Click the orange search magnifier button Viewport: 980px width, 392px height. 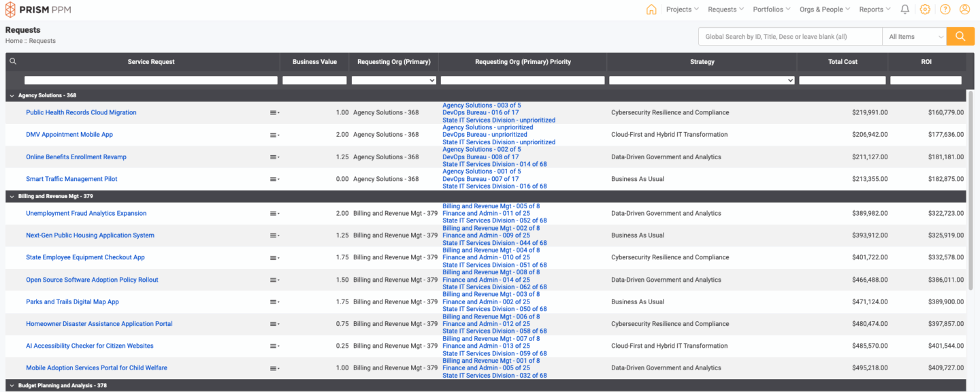click(960, 37)
